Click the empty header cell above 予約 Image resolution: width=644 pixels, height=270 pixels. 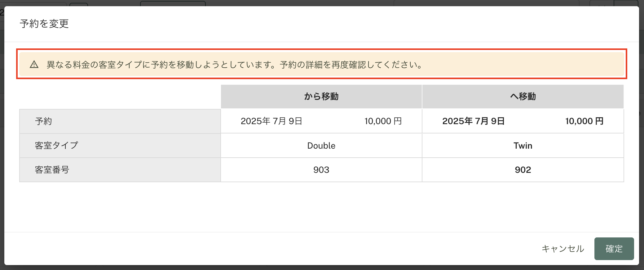point(120,97)
